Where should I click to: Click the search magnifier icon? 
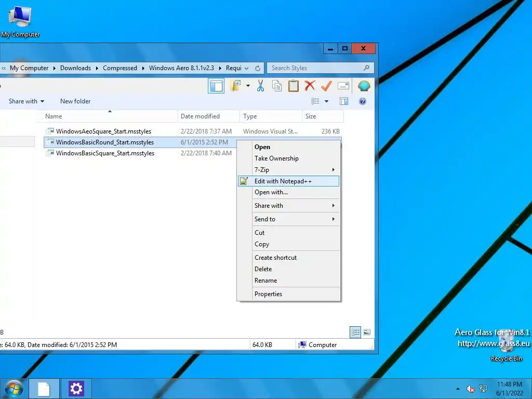pyautogui.click(x=366, y=68)
